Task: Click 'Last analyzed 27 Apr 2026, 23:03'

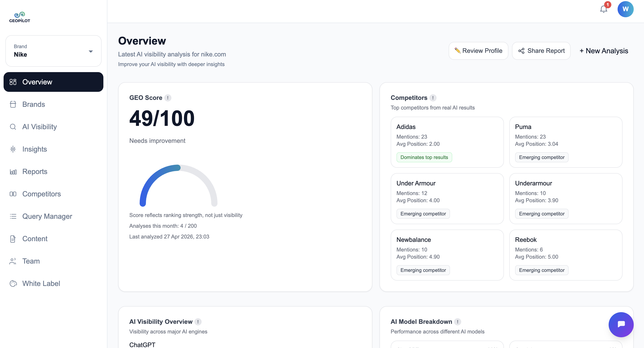Action: [169, 237]
